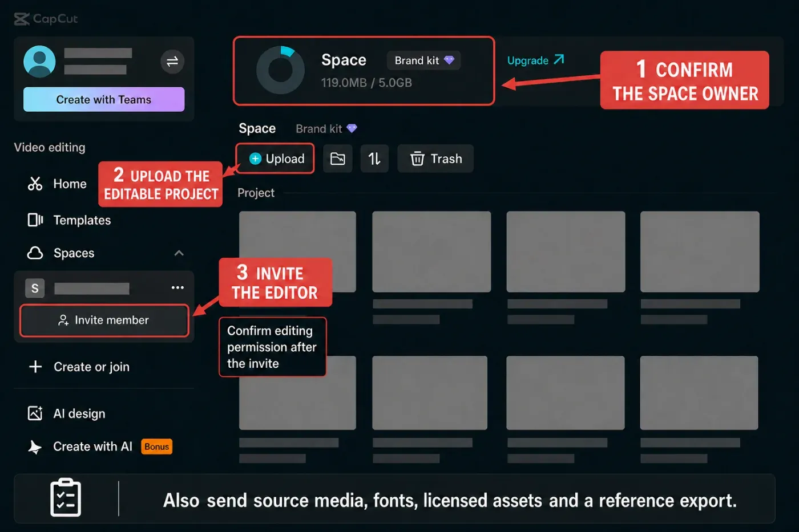The image size is (799, 532).
Task: Click Invite member button
Action: pos(104,320)
